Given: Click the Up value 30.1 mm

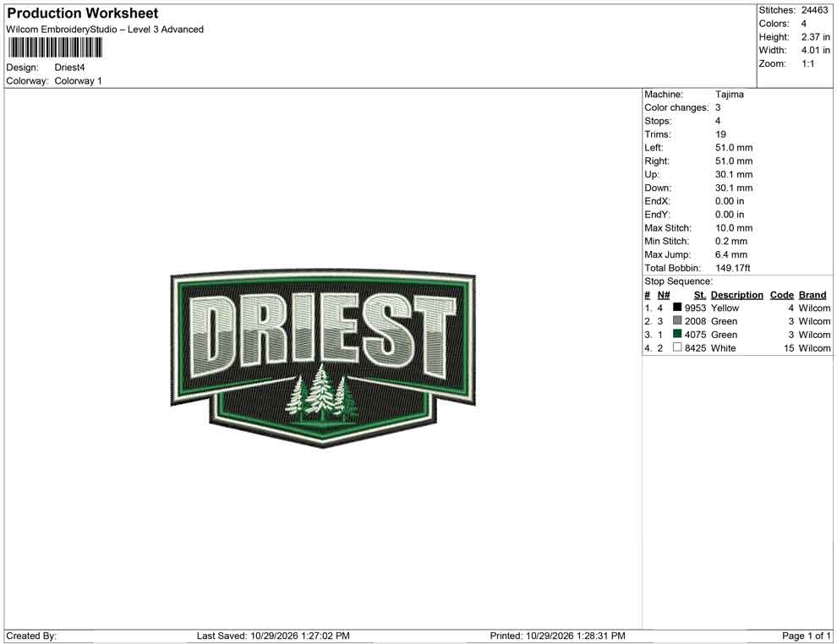Looking at the screenshot, I should point(734,174).
